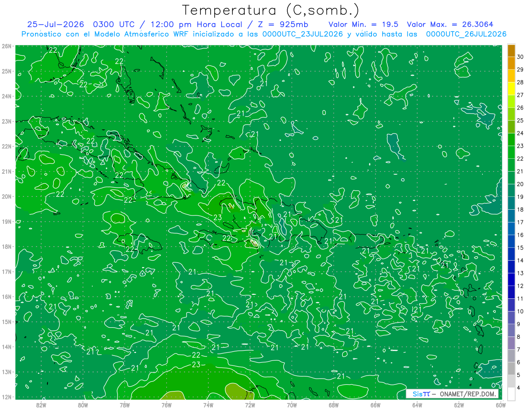Select the dark orange swatch above 30
Viewport: 532px width, 411px height.
[x=511, y=51]
